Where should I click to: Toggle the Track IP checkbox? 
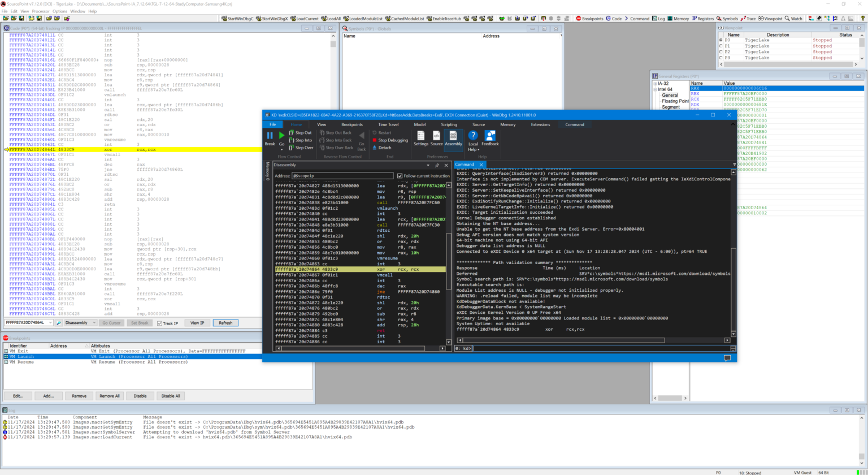160,323
